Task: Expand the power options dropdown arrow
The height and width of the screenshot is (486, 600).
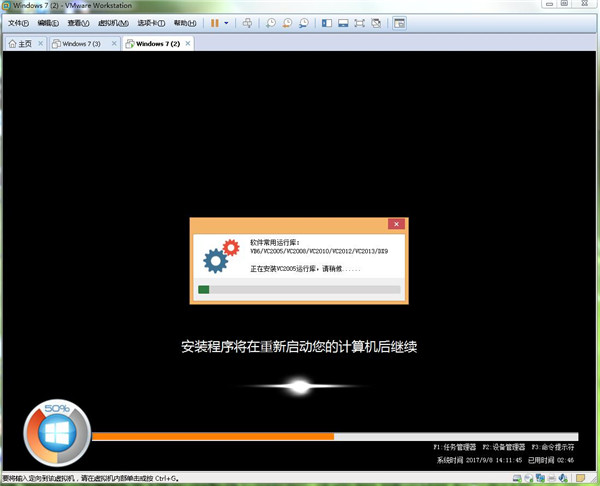Action: [226, 23]
